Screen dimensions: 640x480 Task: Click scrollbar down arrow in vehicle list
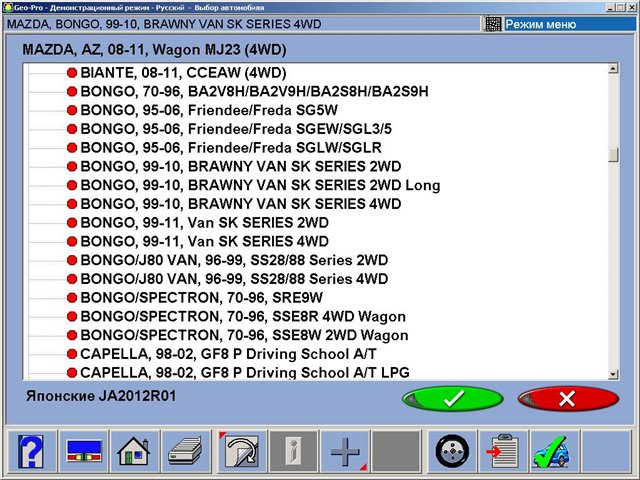coord(613,374)
